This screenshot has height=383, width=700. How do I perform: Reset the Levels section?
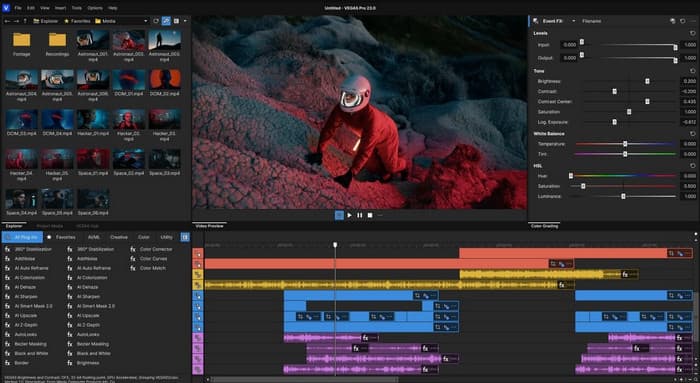pyautogui.click(x=692, y=33)
